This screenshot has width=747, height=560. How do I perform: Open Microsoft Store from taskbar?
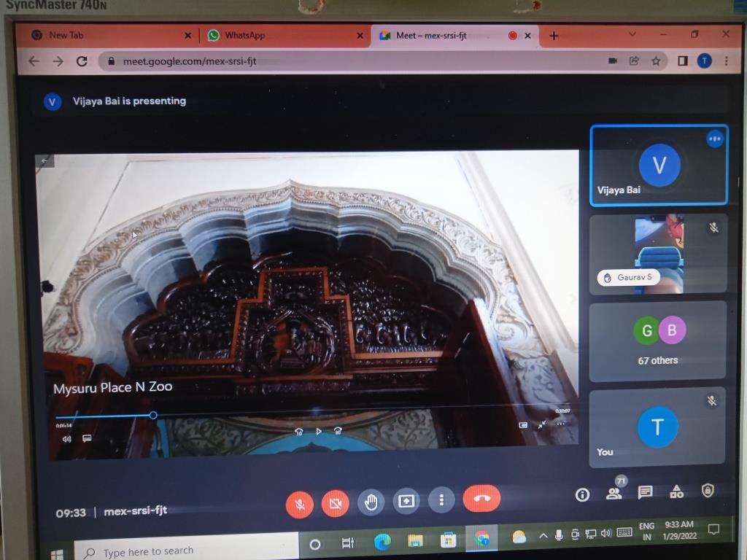pyautogui.click(x=449, y=540)
